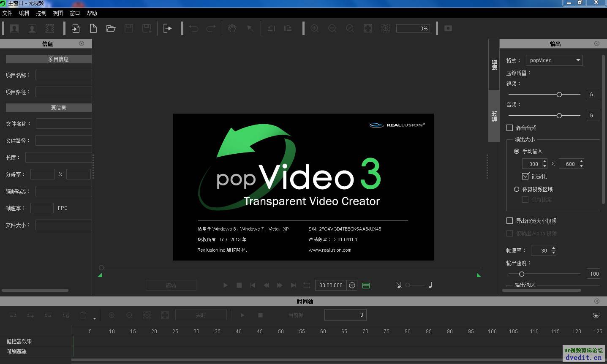Increase the width 800 with the up arrow
The width and height of the screenshot is (607, 364).
544,161
